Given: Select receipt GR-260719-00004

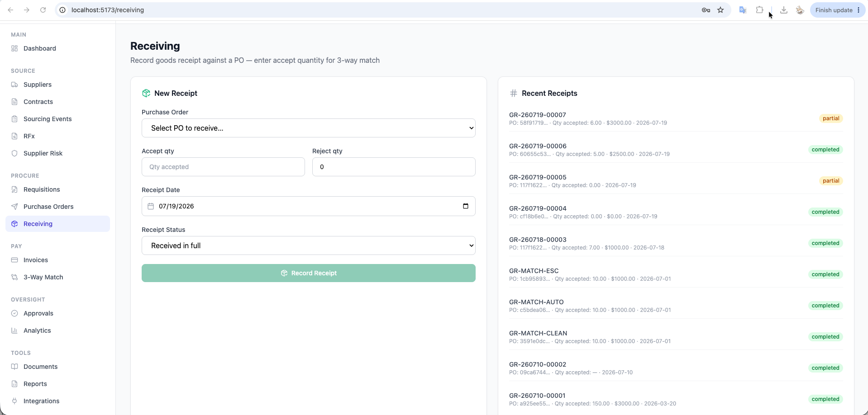Looking at the screenshot, I should (676, 212).
